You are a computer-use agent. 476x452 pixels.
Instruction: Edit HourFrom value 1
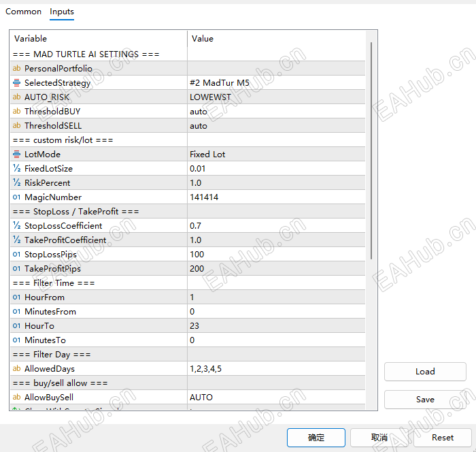click(276, 297)
